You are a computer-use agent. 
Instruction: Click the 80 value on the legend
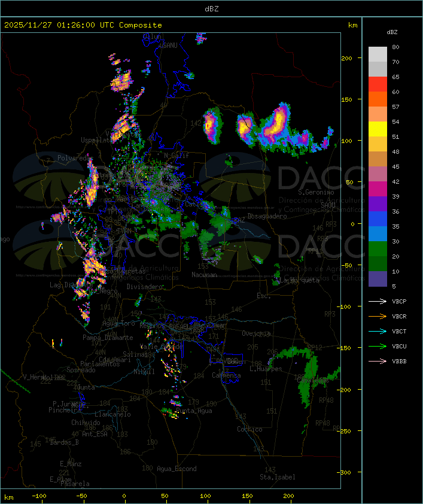coord(395,47)
